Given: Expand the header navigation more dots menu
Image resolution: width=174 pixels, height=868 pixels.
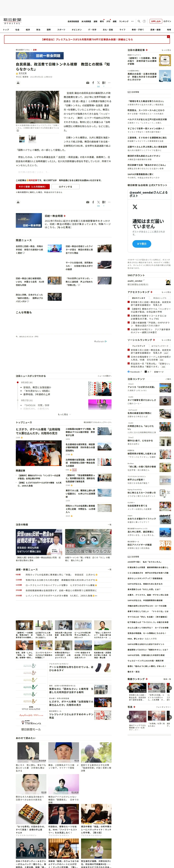Looking at the screenshot, I should click(x=132, y=21).
